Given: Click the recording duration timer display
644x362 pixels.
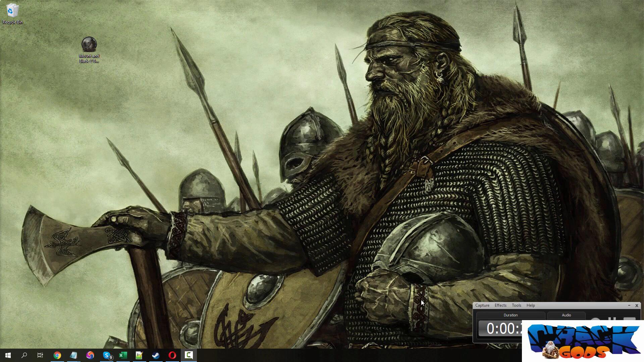Looking at the screenshot, I should click(x=500, y=328).
